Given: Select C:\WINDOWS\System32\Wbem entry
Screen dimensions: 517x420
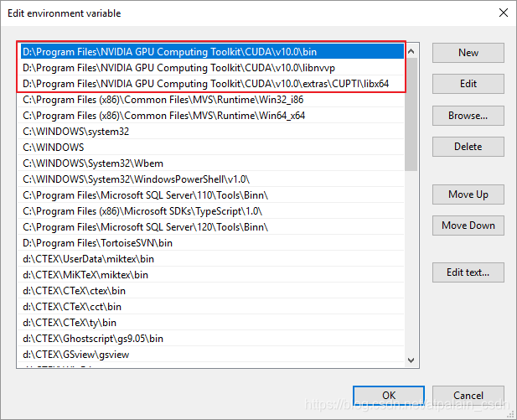Looking at the screenshot, I should [x=212, y=163].
